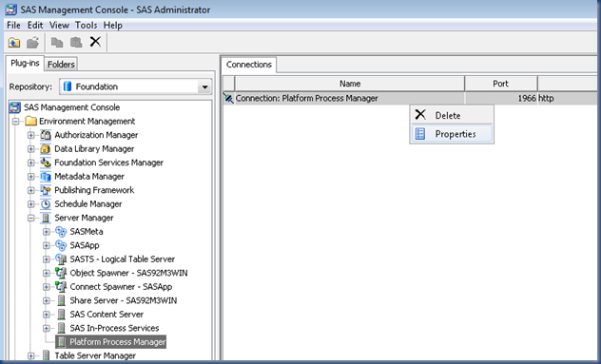Click the Schedule Manager clock icon
This screenshot has width=601, height=364.
(46, 203)
